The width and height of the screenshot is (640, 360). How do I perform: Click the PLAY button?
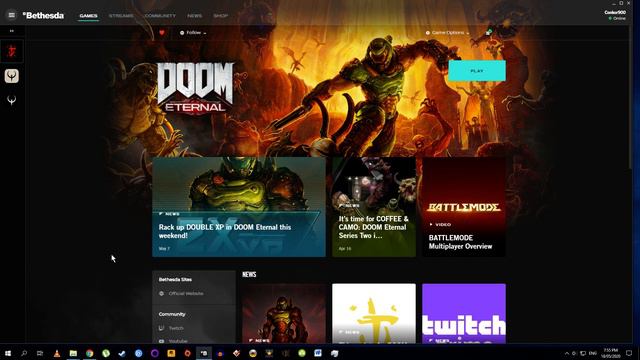pos(477,71)
